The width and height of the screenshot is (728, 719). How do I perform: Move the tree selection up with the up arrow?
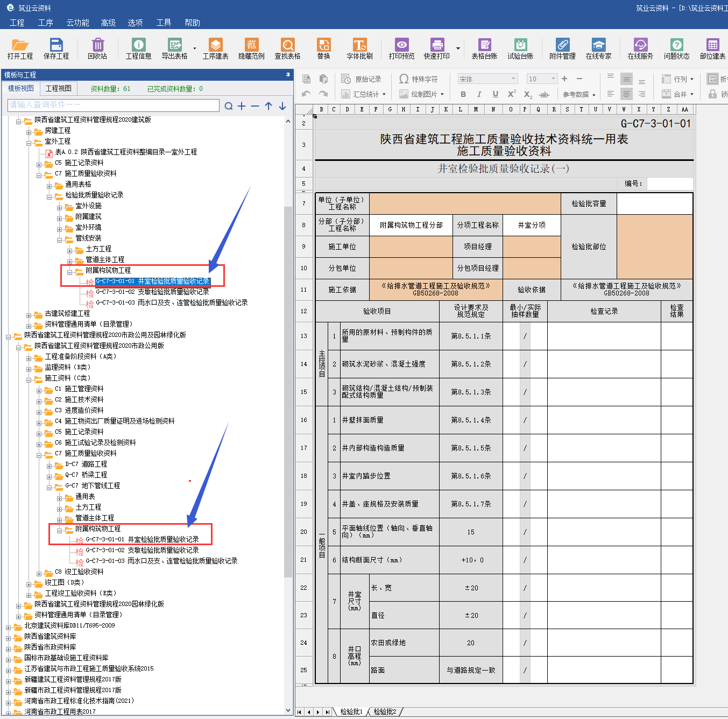268,106
